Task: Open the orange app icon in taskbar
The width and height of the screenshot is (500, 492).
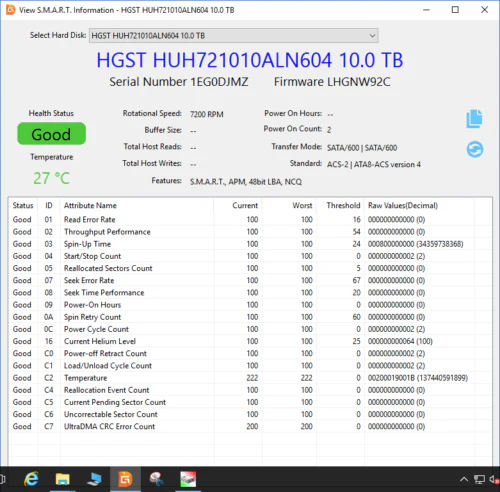Action: (125, 479)
